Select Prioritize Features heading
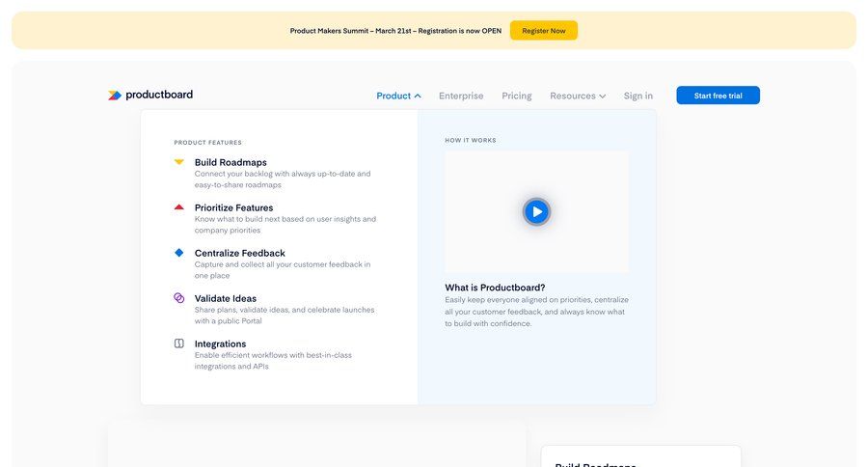The width and height of the screenshot is (868, 467). (x=233, y=207)
